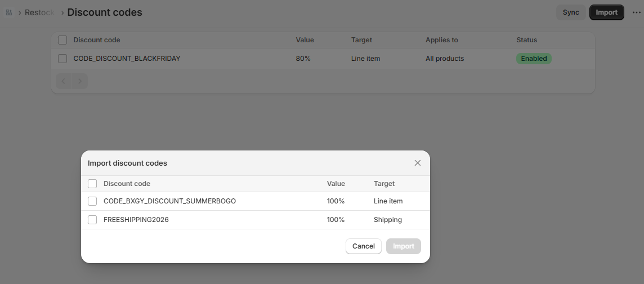Click the app grid icon in breadcrumb
644x284 pixels.
click(x=9, y=12)
